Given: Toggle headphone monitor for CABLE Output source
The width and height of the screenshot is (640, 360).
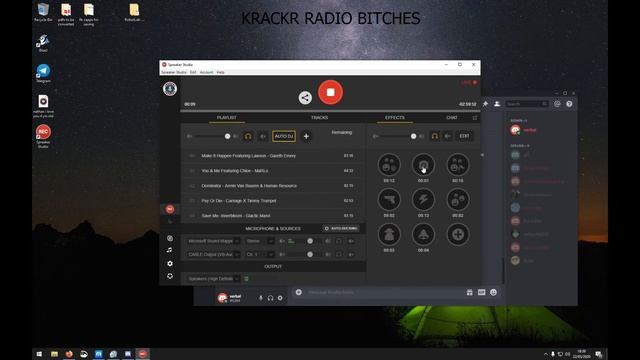Looking at the screenshot, I should click(339, 254).
